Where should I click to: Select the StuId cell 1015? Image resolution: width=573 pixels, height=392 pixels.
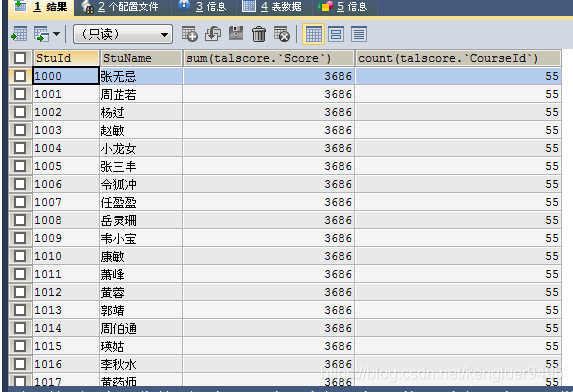pos(66,346)
